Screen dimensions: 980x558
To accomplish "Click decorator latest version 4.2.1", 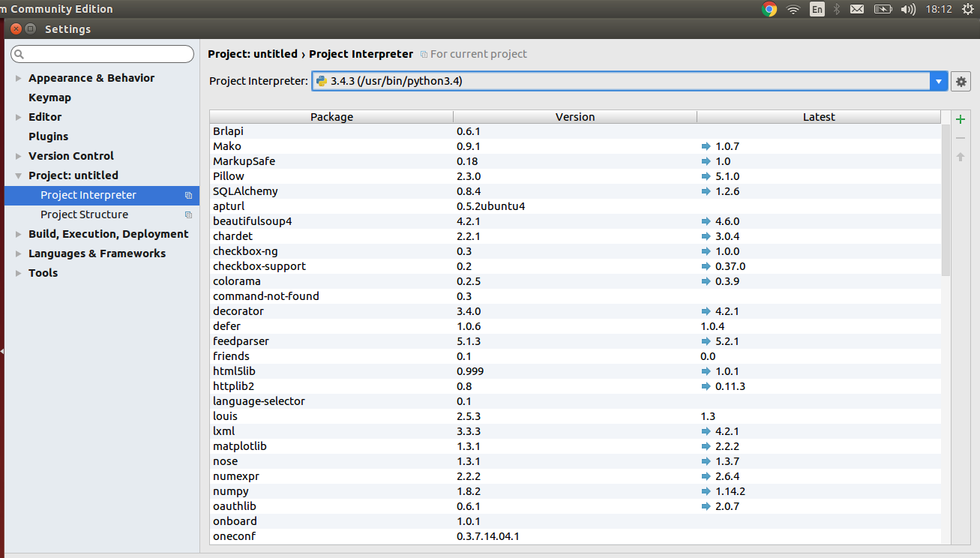I will (x=727, y=311).
